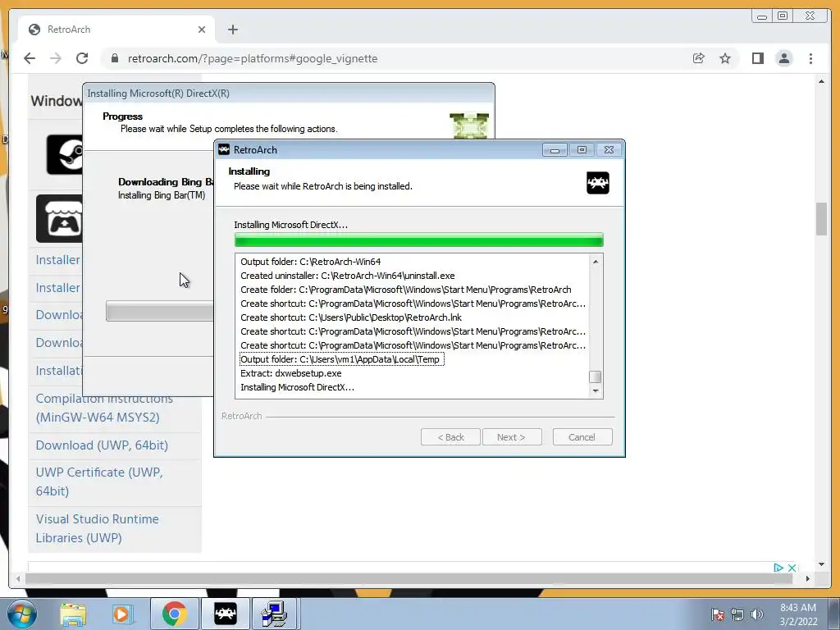Click the webpage vertical scrollbar thumb
This screenshot has width=840, height=630.
[x=822, y=218]
